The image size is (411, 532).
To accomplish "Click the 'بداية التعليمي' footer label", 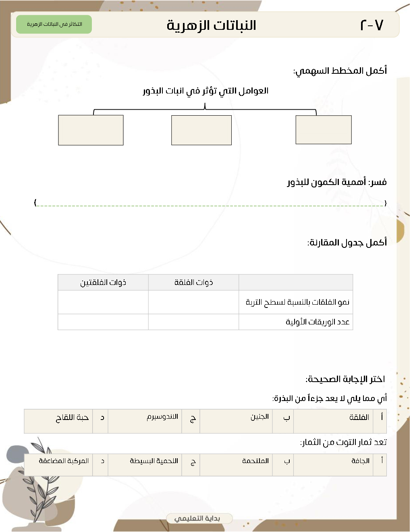I will 198,518.
